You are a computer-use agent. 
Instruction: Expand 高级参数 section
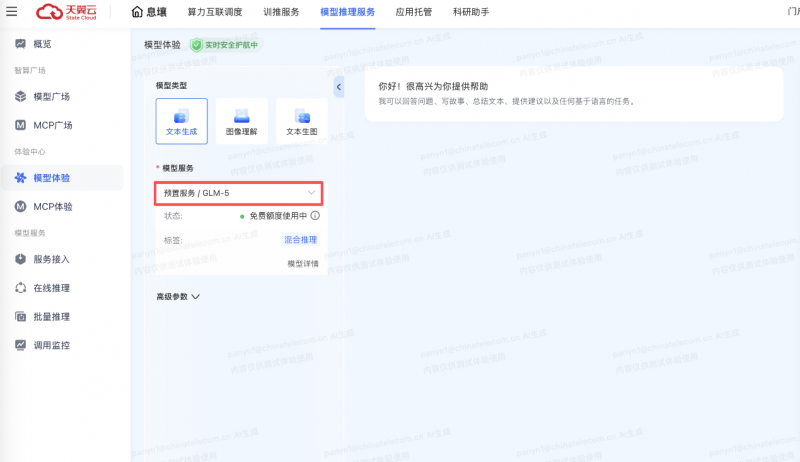click(178, 297)
